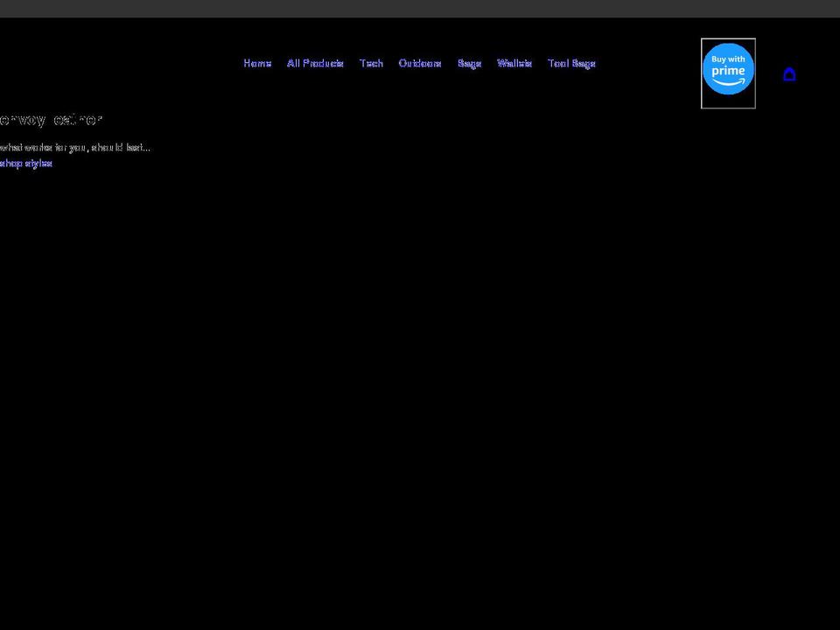
Task: Navigate to the Bags section
Action: click(469, 63)
